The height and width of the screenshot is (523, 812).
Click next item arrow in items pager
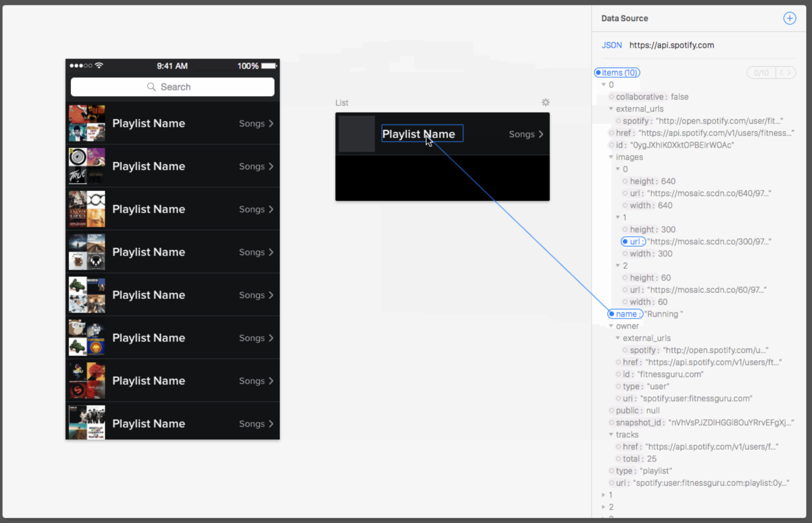coord(789,72)
